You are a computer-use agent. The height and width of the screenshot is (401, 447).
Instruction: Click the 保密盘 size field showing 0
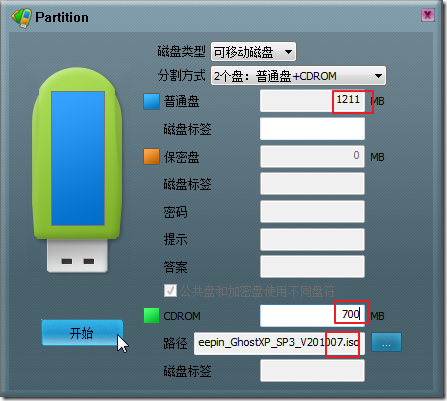312,156
